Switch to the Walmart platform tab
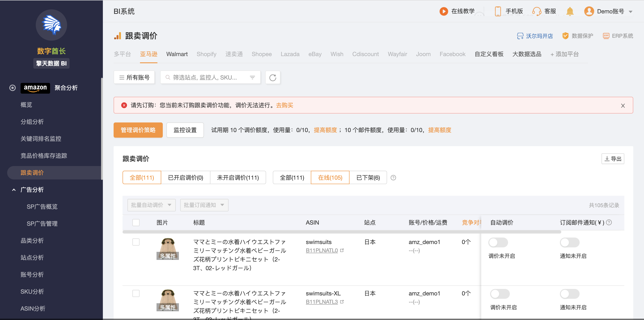 (x=177, y=54)
